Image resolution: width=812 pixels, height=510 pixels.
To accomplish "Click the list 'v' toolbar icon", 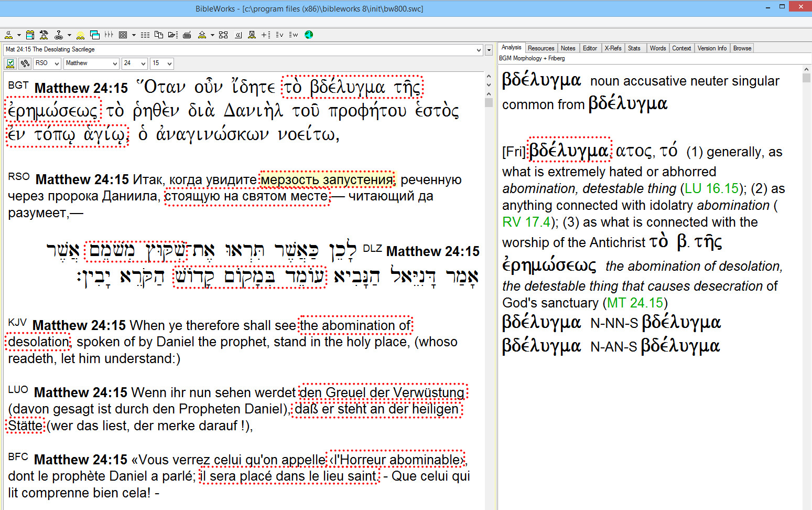I will tap(279, 35).
